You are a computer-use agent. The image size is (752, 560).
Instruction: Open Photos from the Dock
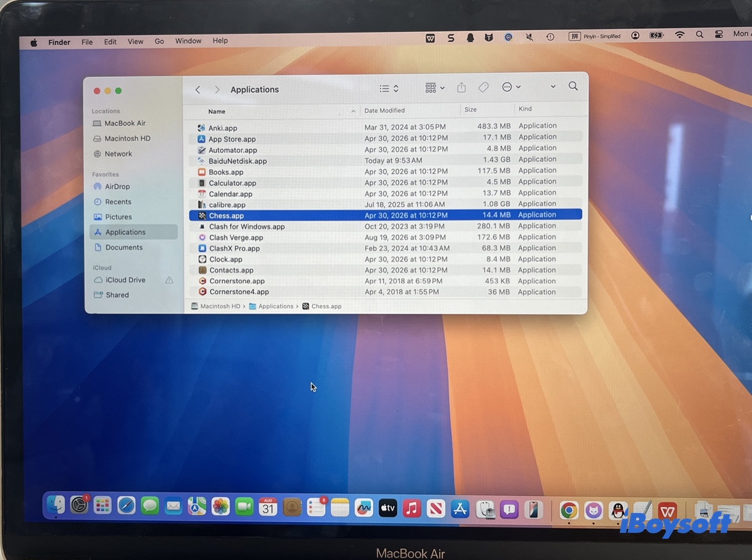coord(221,506)
